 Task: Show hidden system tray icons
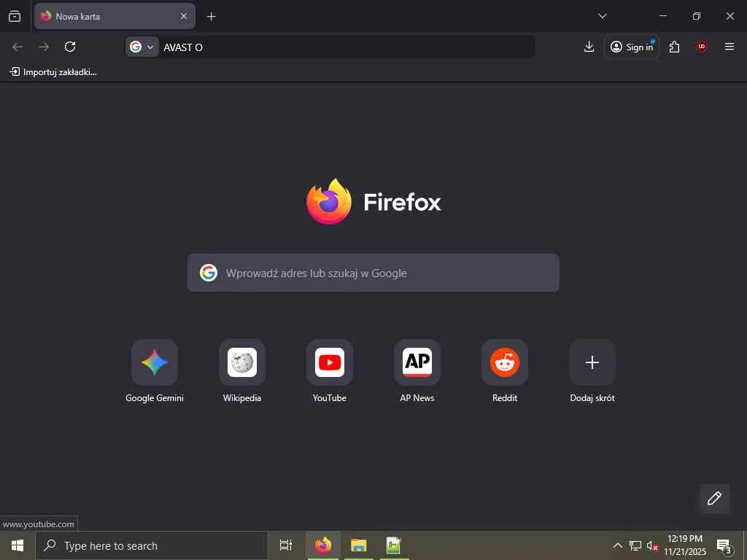(x=617, y=545)
